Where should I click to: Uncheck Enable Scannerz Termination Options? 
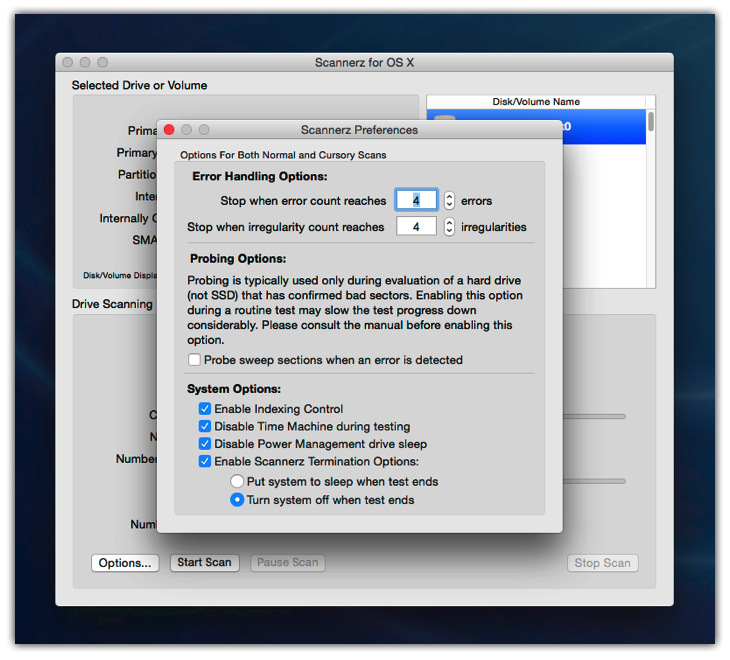click(x=204, y=461)
